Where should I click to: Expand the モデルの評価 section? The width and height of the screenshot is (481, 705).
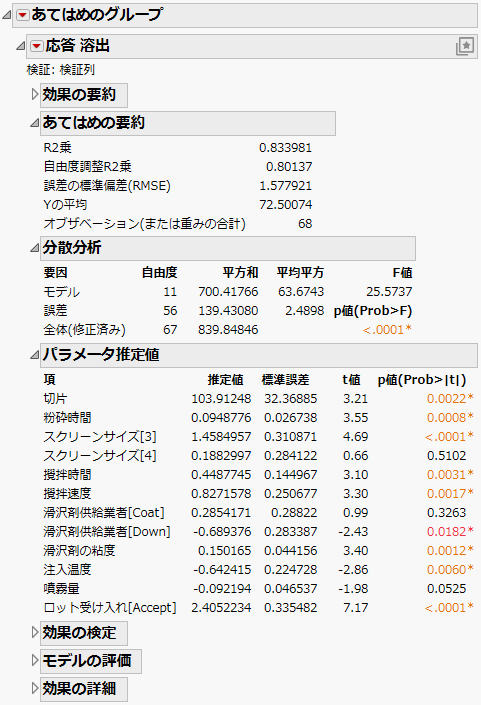click(x=35, y=660)
